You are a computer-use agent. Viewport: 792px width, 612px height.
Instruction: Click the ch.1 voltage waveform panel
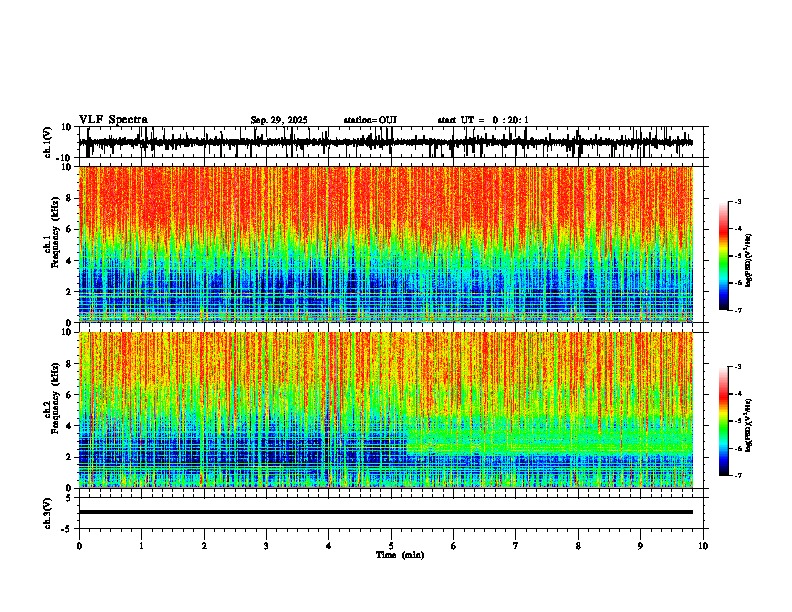[393, 142]
